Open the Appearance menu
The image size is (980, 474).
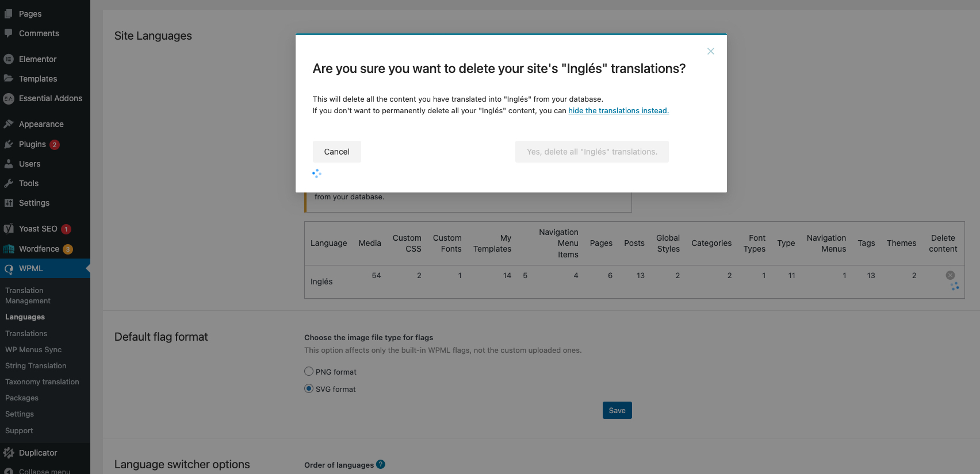coord(41,124)
